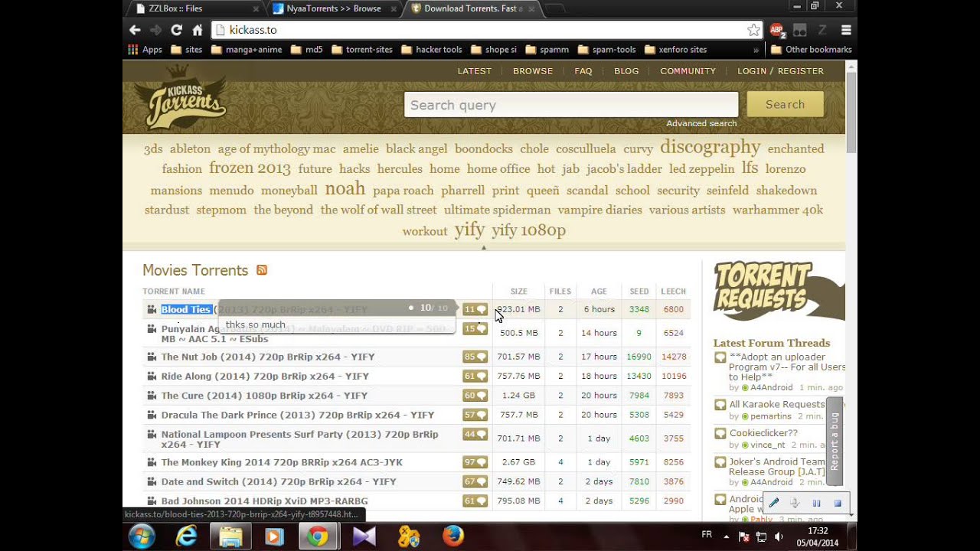Open Windows Start button
The width and height of the screenshot is (980, 551).
[x=142, y=536]
